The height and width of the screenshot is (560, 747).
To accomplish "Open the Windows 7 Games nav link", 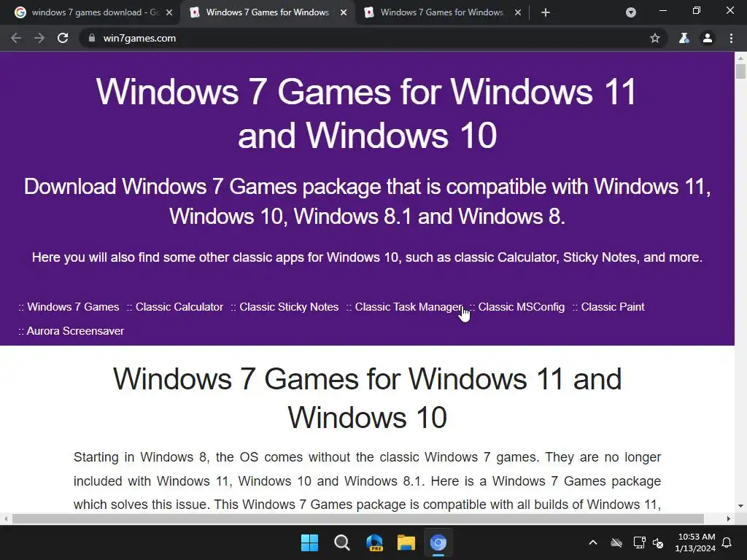I will pyautogui.click(x=73, y=307).
